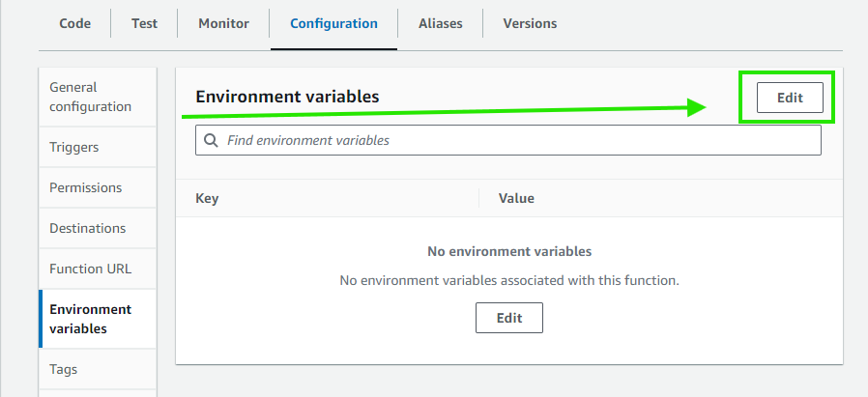The width and height of the screenshot is (868, 397).
Task: Click the magnifying glass search icon
Action: (211, 141)
